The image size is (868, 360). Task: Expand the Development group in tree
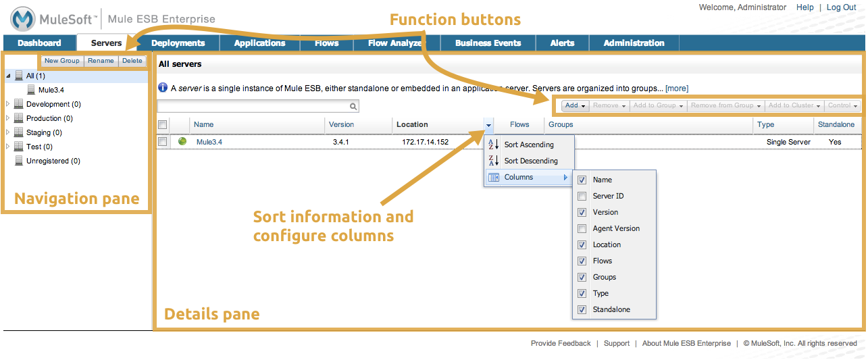click(8, 104)
